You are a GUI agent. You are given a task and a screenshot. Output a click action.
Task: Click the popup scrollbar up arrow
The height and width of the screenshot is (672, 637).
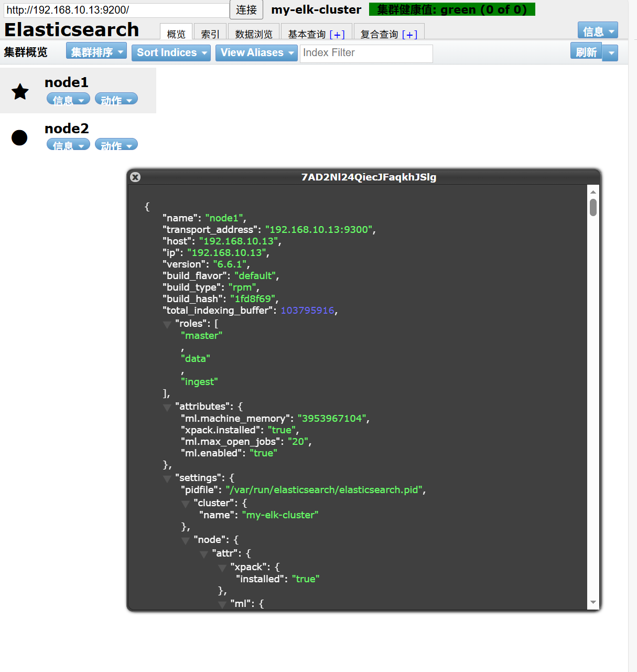593,192
